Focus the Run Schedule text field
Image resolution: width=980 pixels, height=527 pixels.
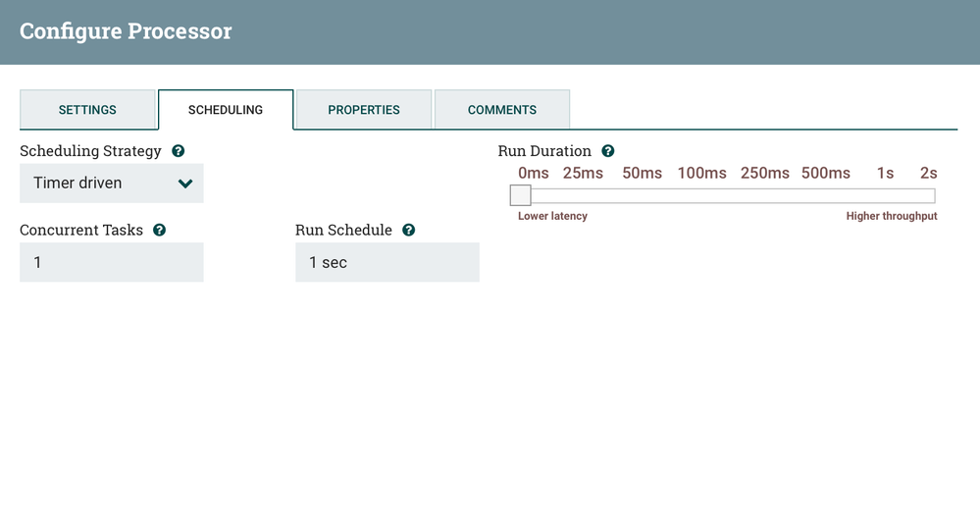[387, 263]
